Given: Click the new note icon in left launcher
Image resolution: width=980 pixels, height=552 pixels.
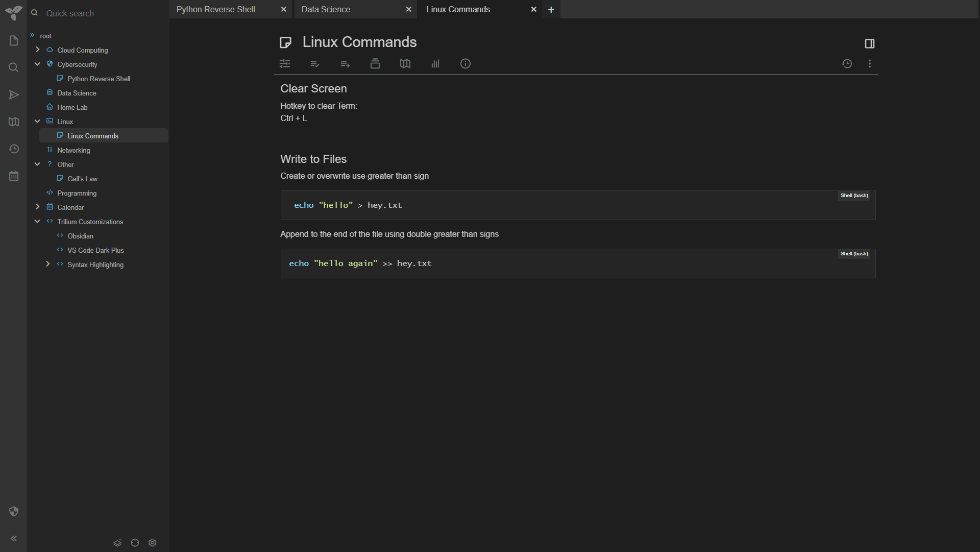Looking at the screenshot, I should pos(14,41).
